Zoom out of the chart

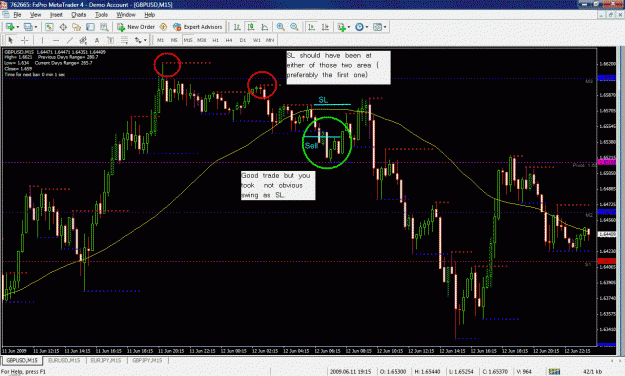click(x=294, y=27)
